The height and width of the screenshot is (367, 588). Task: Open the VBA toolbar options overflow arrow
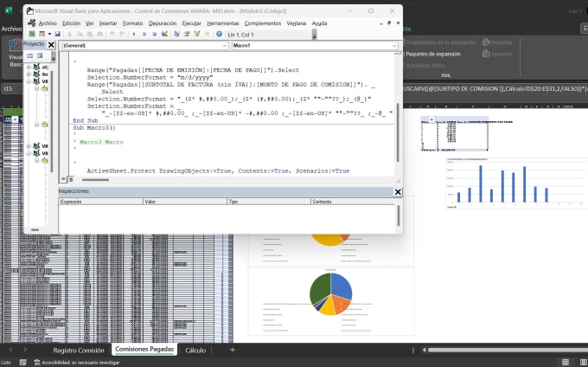tap(314, 35)
